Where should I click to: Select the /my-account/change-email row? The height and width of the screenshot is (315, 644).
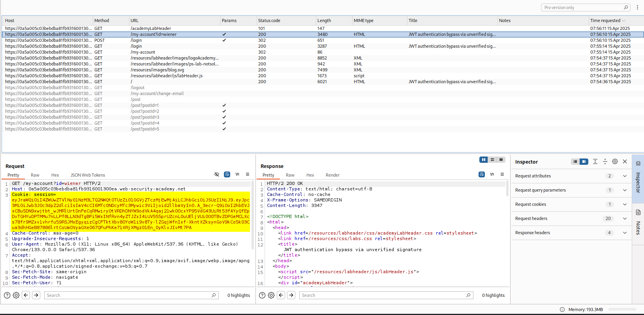[323, 93]
